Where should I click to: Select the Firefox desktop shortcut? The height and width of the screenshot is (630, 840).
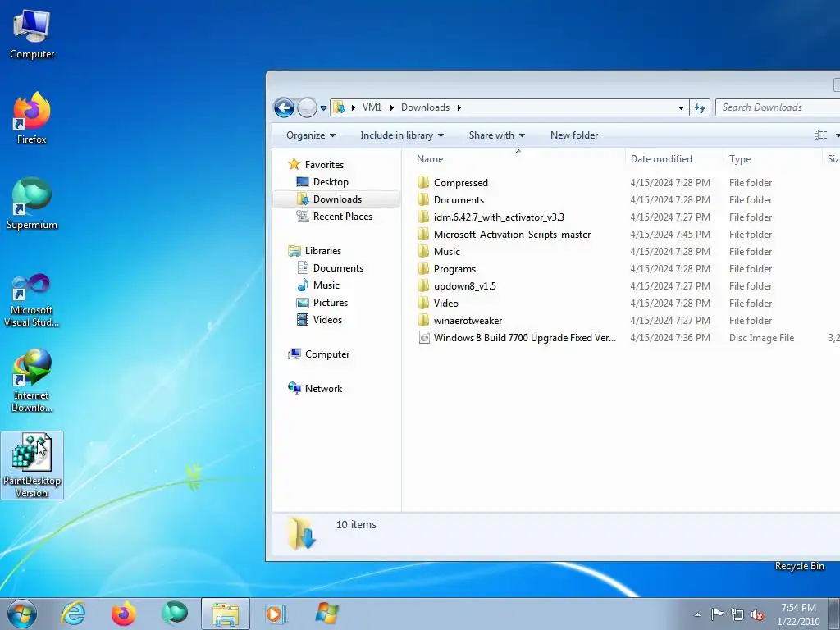pos(32,118)
